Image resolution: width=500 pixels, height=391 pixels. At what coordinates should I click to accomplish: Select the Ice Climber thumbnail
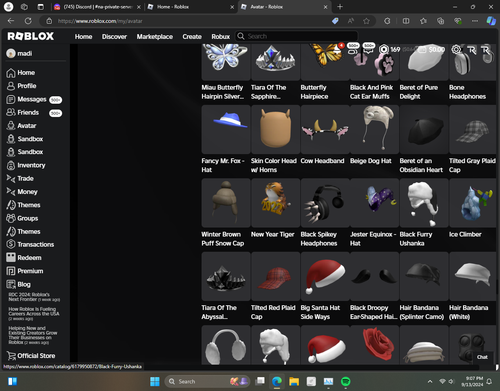point(473,203)
